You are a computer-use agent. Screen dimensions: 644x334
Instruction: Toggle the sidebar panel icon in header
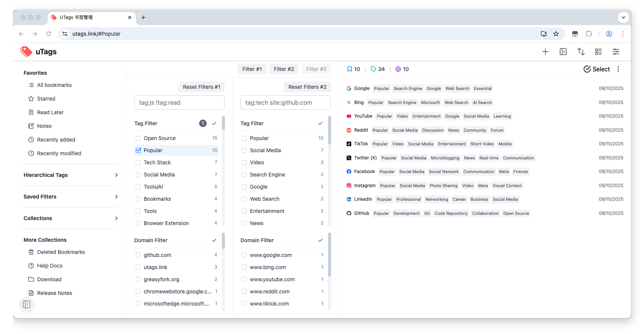click(x=563, y=52)
